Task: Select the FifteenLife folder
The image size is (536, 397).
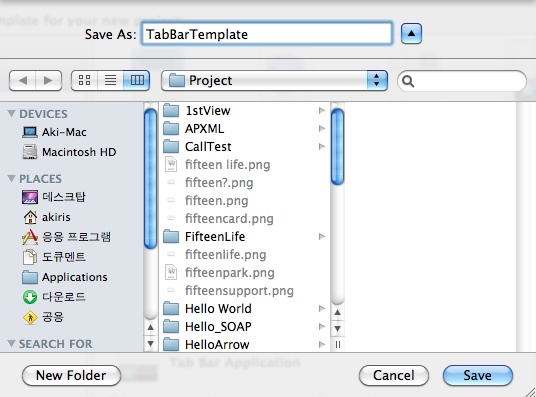Action: click(x=244, y=237)
